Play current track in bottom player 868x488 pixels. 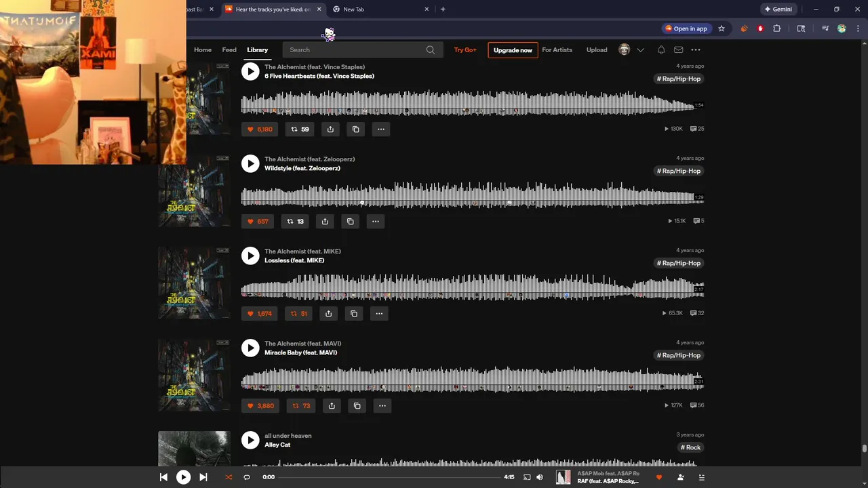(x=183, y=477)
